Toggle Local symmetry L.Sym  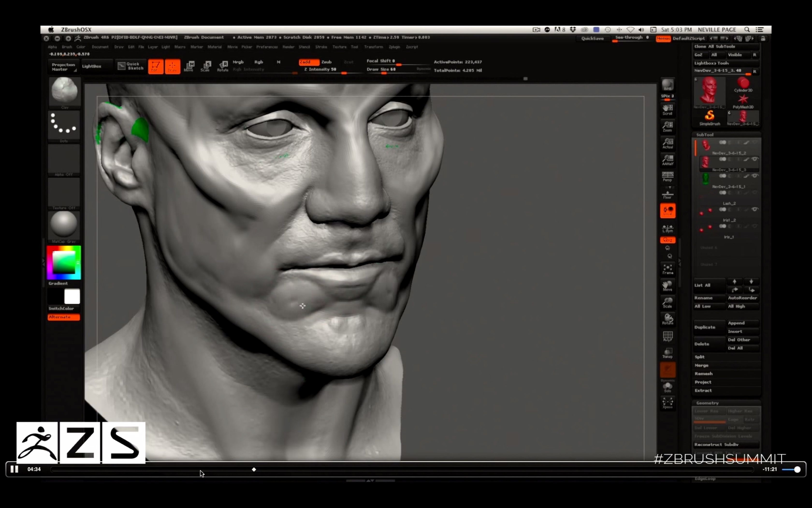(667, 228)
